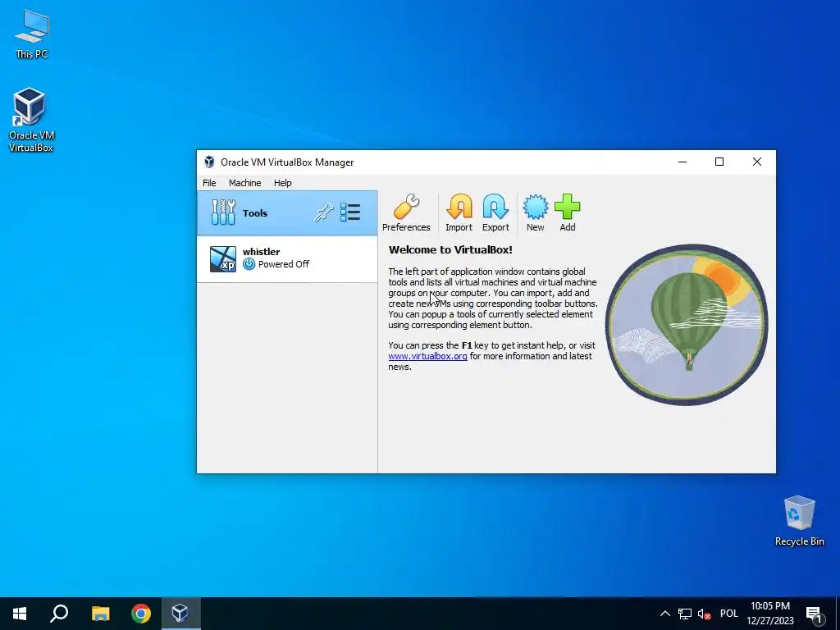Screen dimensions: 840x630
Task: Switch the POL input language
Action: [729, 614]
